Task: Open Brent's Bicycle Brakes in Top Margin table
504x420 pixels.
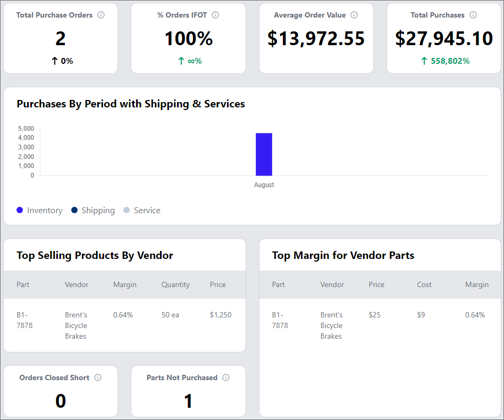Action: point(331,325)
